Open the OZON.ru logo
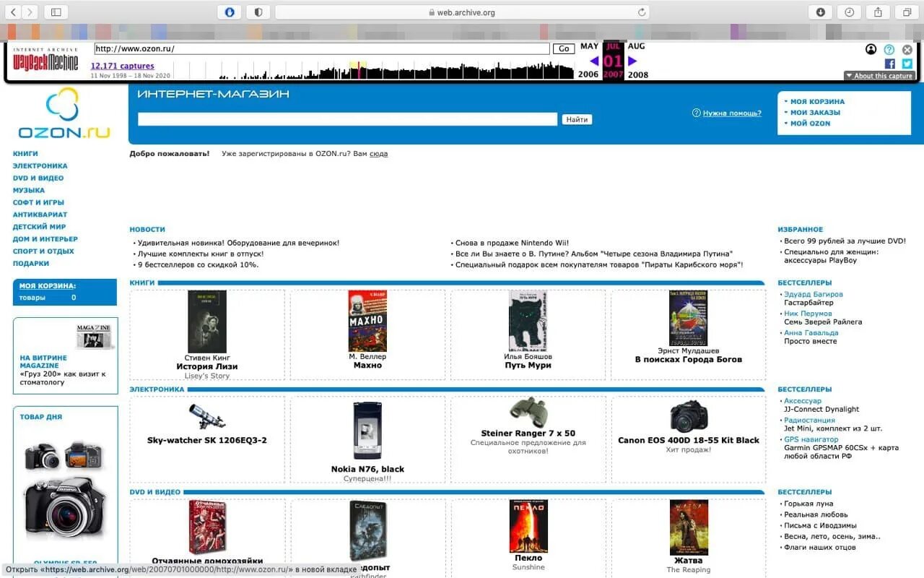924x578 pixels. click(64, 113)
